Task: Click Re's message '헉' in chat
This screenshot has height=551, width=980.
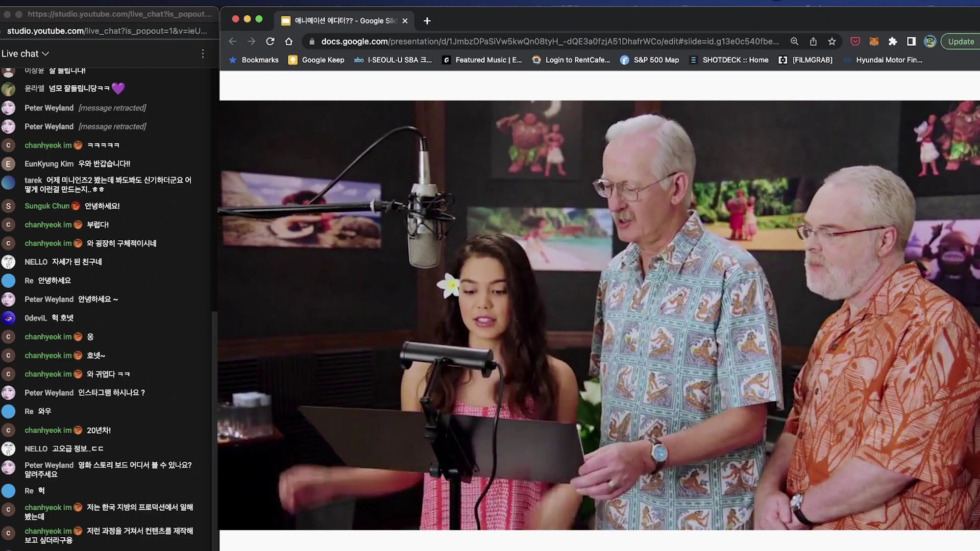Action: [x=41, y=491]
